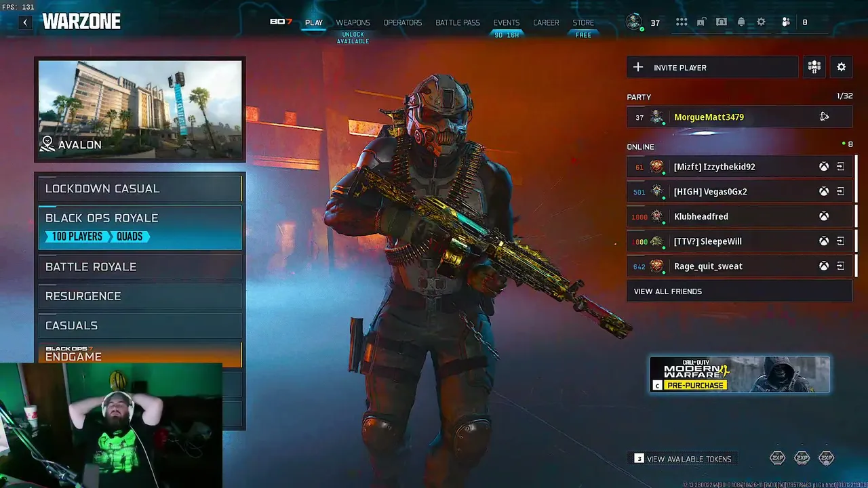This screenshot has height=488, width=868.
Task: Open View All Friends
Action: tap(739, 291)
